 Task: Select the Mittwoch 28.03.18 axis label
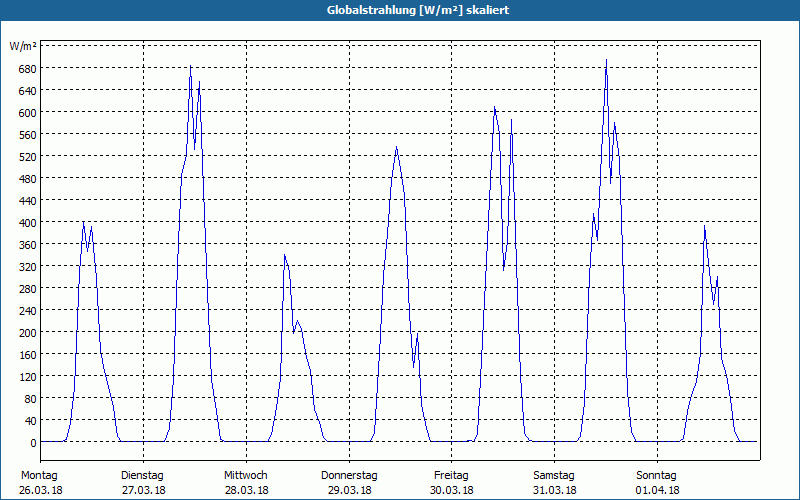(x=246, y=483)
